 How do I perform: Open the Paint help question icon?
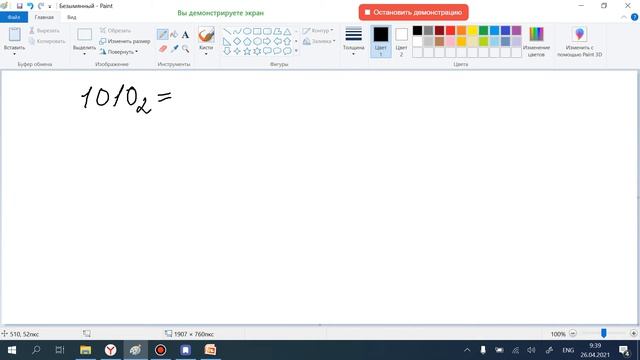pyautogui.click(x=634, y=17)
